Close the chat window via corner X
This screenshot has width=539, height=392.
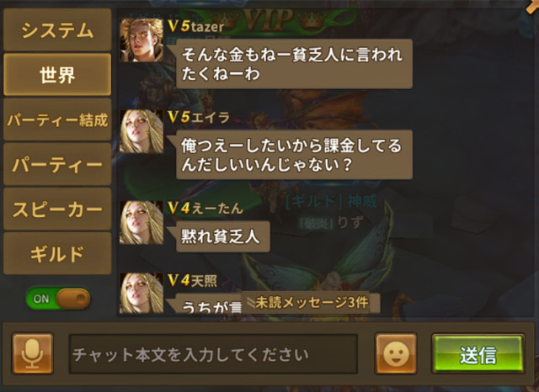coord(533,6)
